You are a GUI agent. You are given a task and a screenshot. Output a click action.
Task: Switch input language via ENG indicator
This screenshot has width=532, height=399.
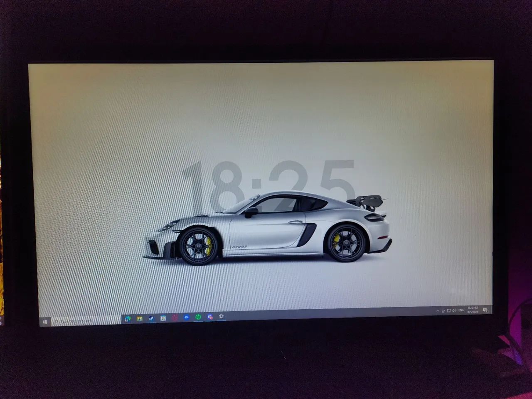(x=461, y=310)
